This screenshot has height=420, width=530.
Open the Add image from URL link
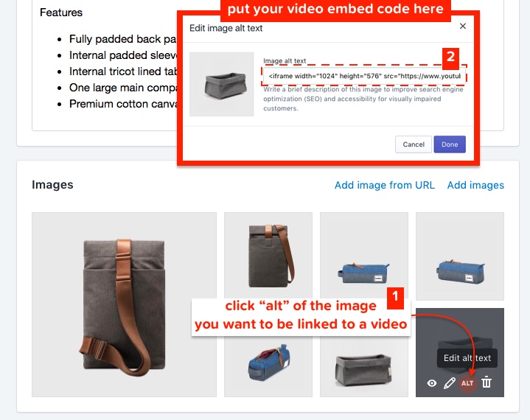point(385,185)
